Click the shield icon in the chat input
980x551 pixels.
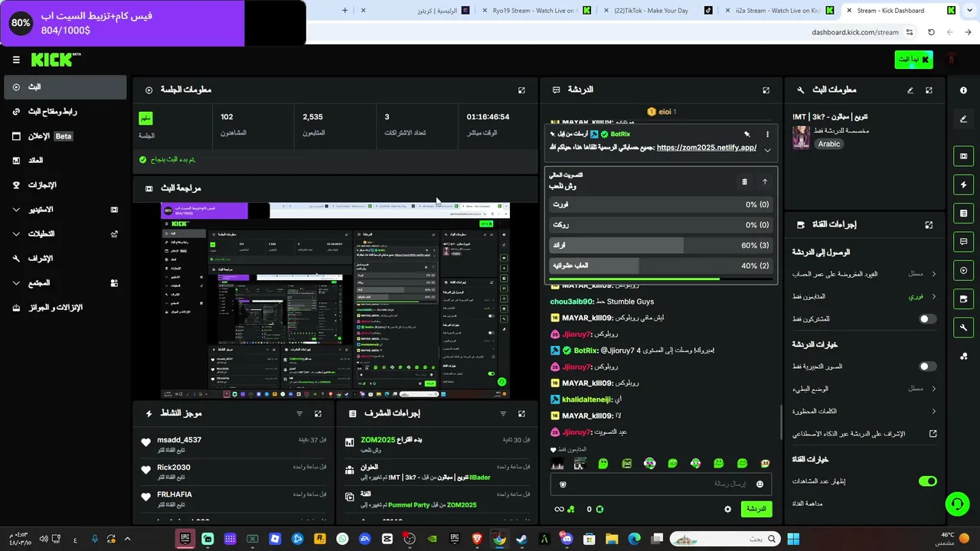click(563, 484)
